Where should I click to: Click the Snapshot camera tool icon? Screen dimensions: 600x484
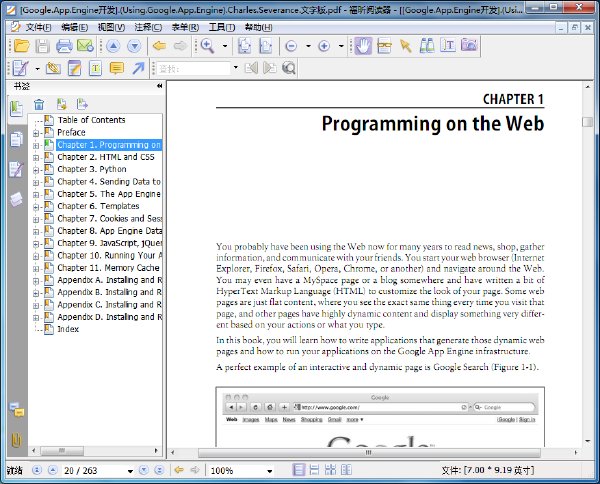469,45
